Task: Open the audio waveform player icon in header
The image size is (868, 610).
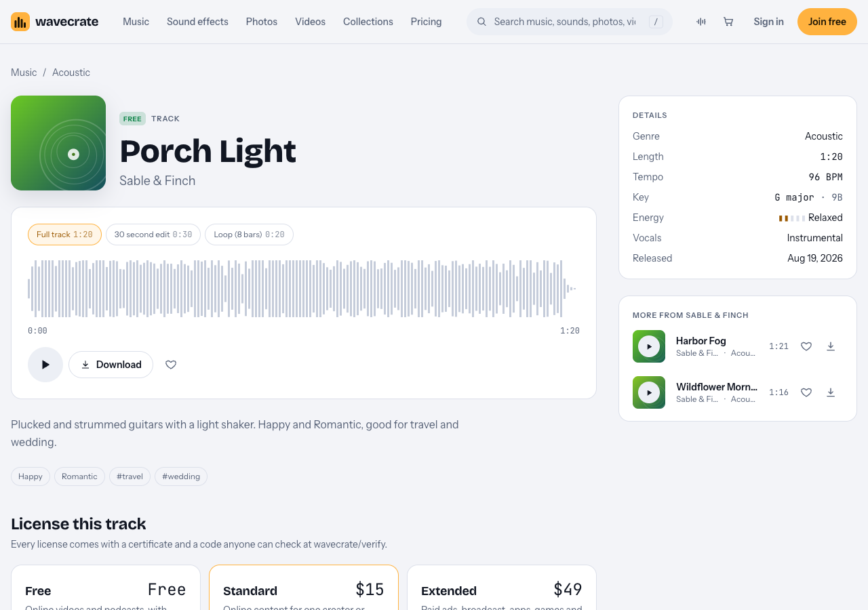Action: point(701,22)
